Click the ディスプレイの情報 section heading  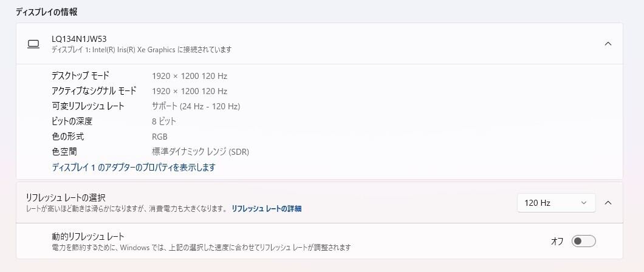point(46,12)
